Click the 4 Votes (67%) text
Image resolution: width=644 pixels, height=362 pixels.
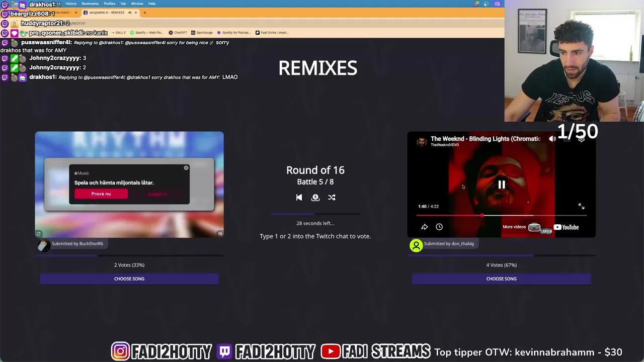pos(502,265)
